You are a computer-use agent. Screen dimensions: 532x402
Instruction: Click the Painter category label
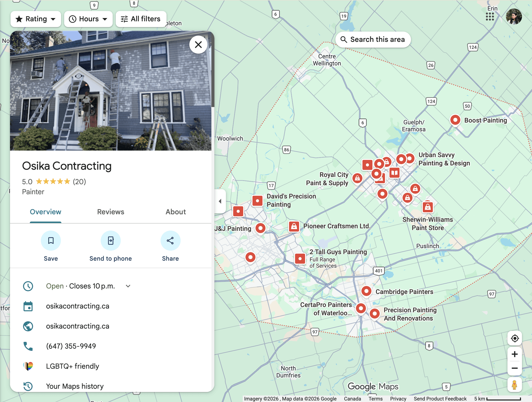33,192
